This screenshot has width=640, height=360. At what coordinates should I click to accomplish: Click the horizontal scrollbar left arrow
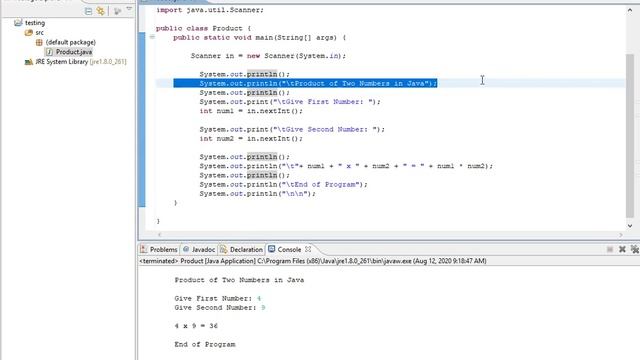(x=160, y=235)
